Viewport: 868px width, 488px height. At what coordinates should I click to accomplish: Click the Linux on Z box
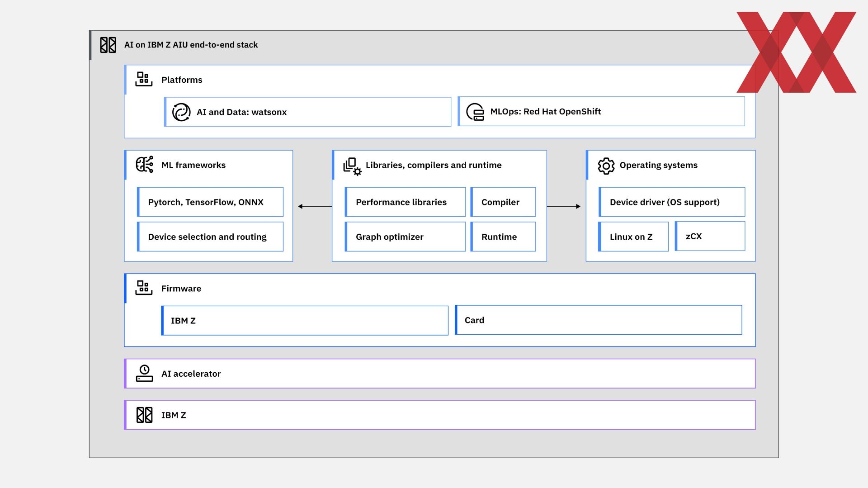(633, 237)
